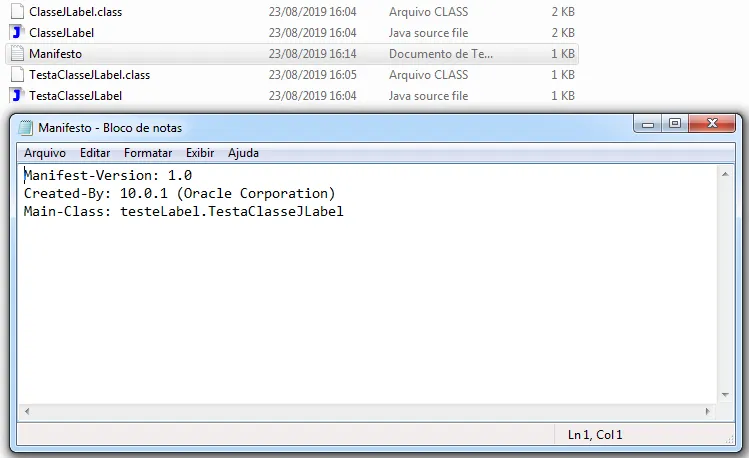The width and height of the screenshot is (749, 458).
Task: Select the ClasseJLabel.class file icon
Action: [17, 11]
